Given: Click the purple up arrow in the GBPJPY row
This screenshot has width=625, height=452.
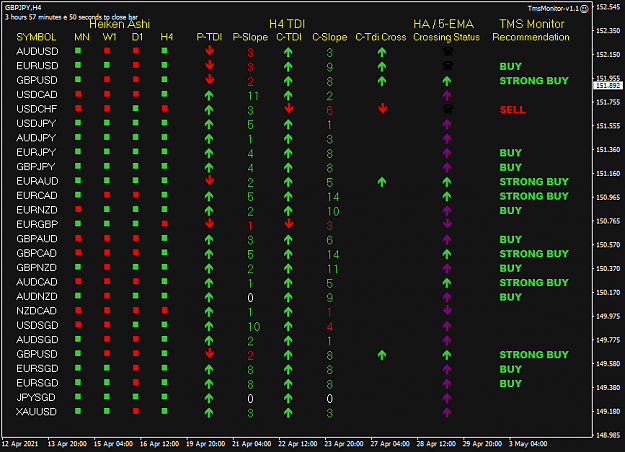Looking at the screenshot, I should click(447, 168).
